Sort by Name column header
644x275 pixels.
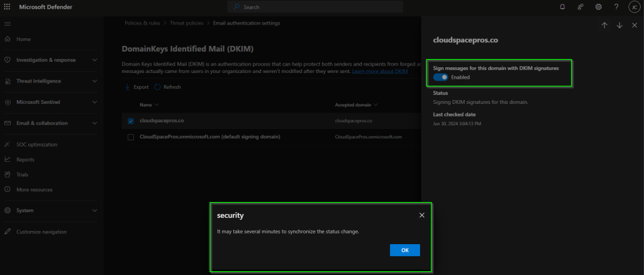tap(149, 105)
